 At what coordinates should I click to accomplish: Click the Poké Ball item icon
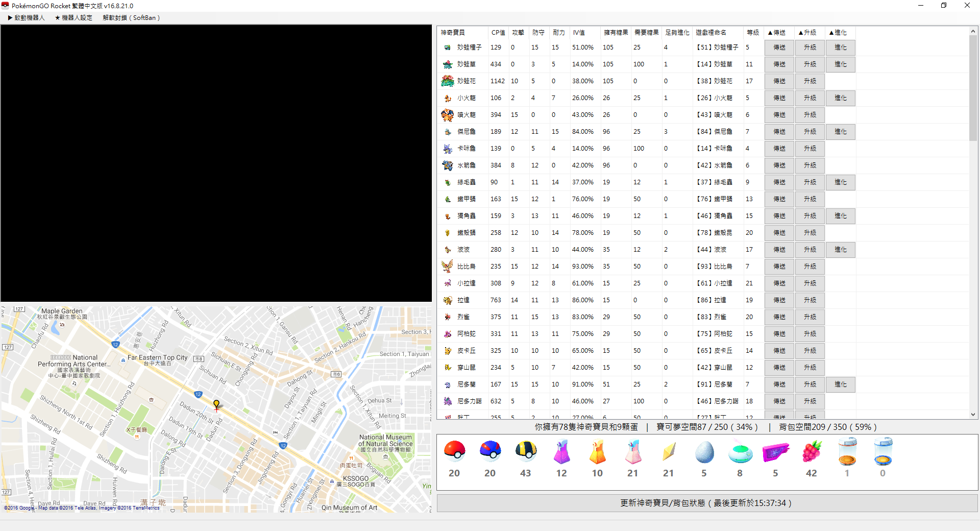point(454,451)
